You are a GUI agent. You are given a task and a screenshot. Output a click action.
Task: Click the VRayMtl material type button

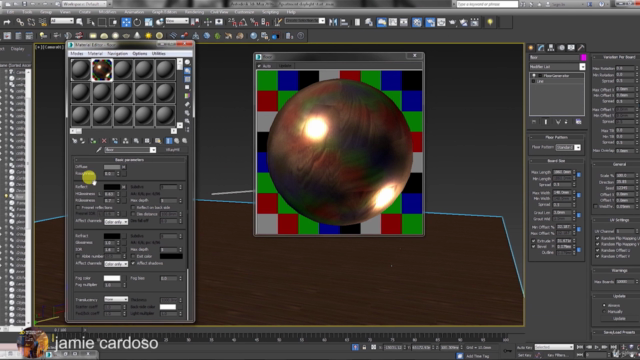click(173, 150)
